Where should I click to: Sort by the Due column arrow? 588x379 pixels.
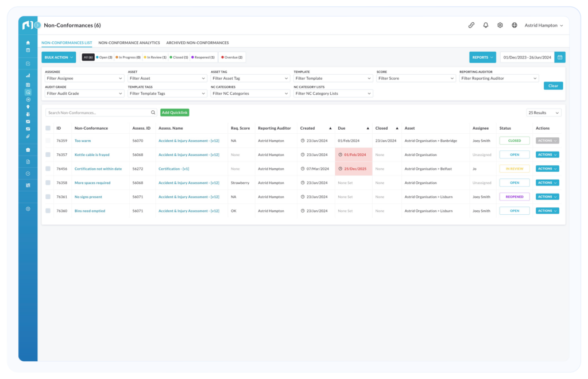(368, 128)
